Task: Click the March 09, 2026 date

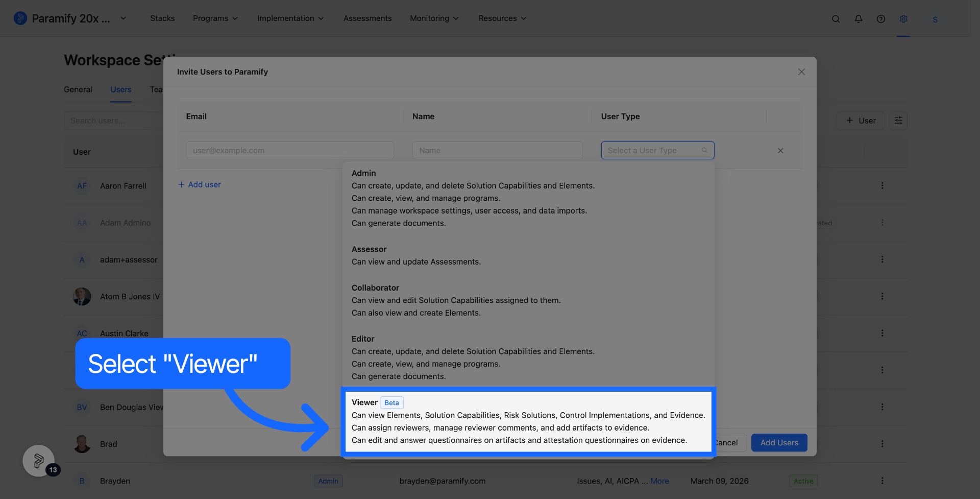Action: tap(720, 481)
